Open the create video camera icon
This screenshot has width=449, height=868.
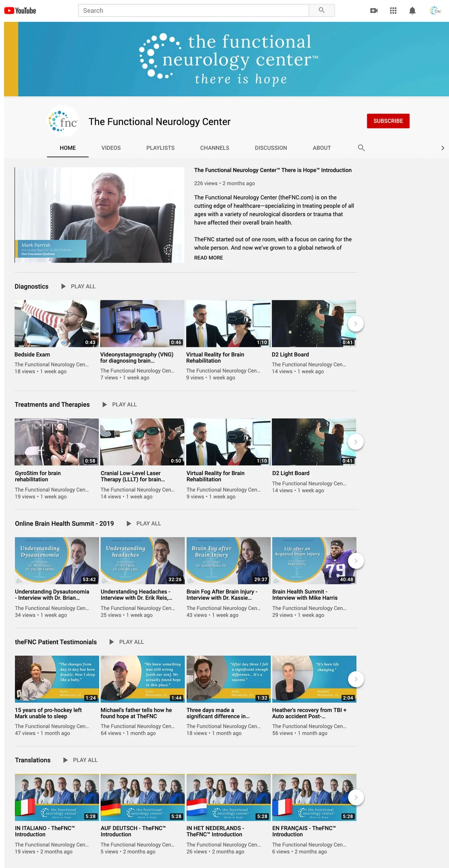coord(374,10)
